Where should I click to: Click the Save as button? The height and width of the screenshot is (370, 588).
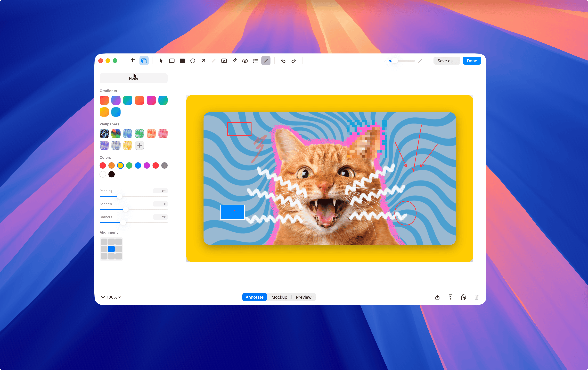(447, 61)
